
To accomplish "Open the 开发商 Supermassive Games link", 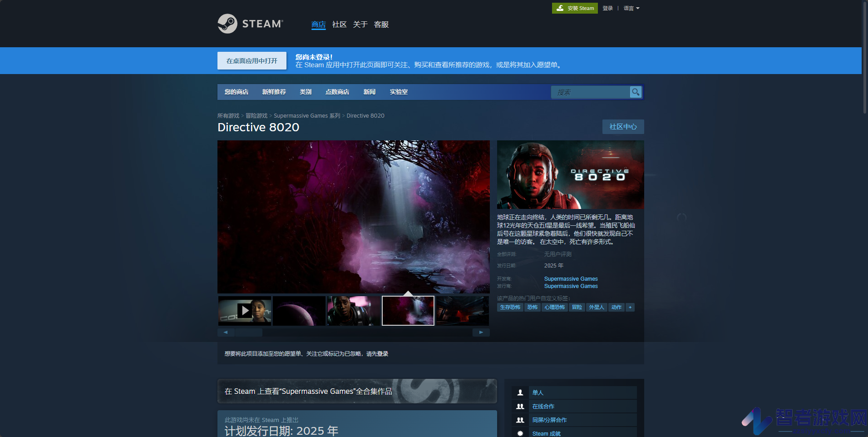I will pos(571,279).
